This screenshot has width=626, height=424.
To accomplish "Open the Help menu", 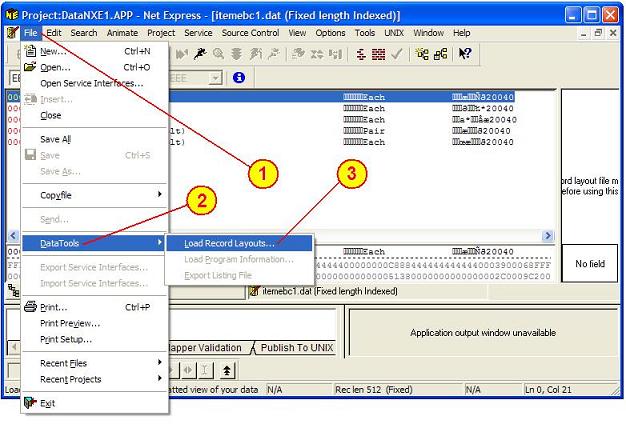I will 462,33.
